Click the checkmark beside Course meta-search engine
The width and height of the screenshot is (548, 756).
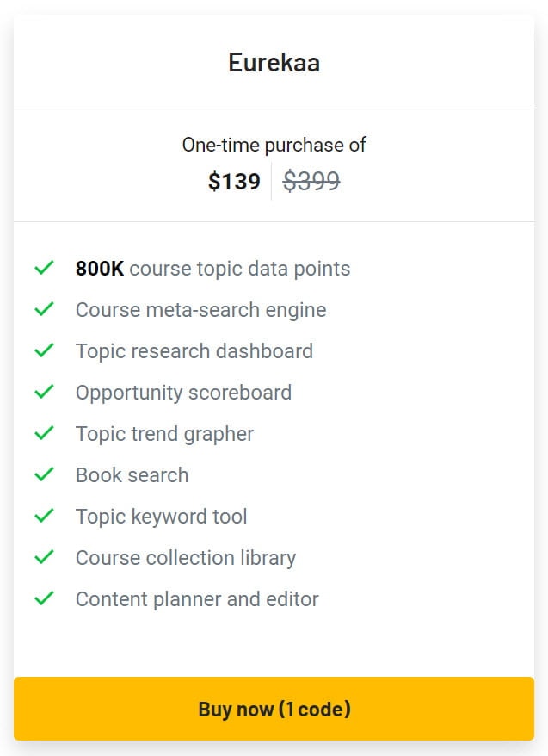[x=44, y=309]
